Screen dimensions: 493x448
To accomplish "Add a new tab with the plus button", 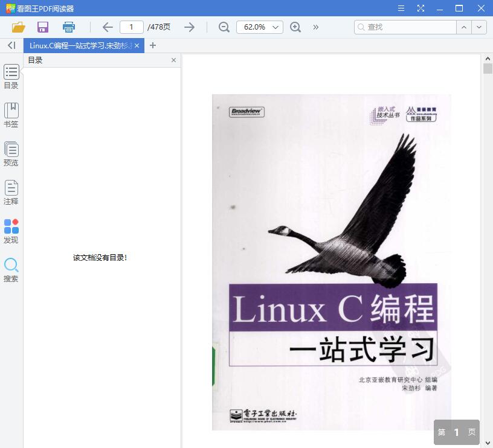I will point(153,45).
